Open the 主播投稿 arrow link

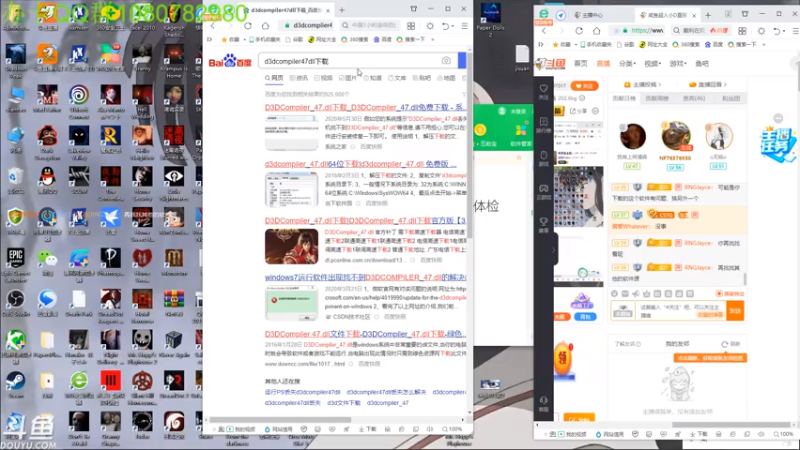pos(642,84)
